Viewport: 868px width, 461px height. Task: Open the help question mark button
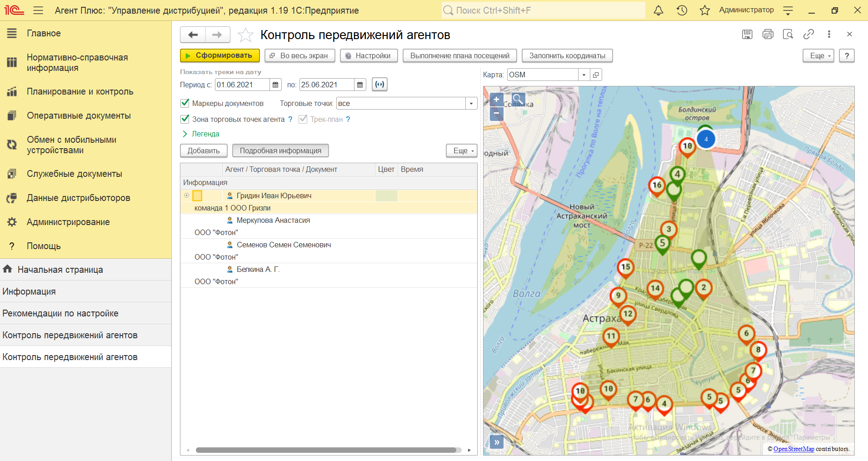coord(847,55)
